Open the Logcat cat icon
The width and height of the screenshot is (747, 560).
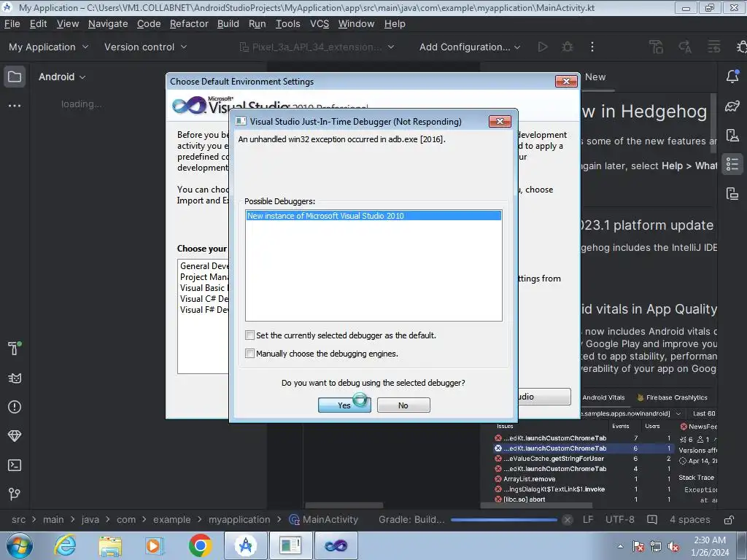pyautogui.click(x=15, y=378)
